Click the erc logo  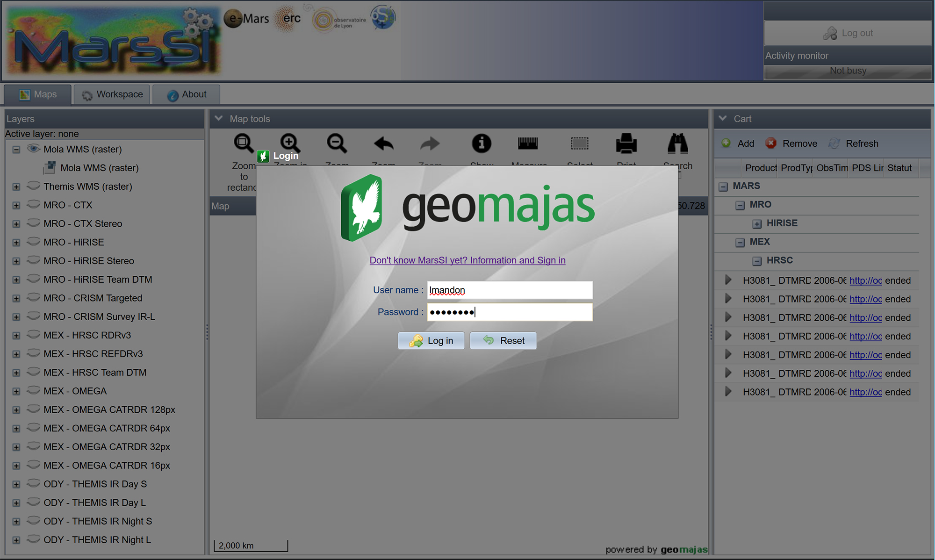pos(288,19)
